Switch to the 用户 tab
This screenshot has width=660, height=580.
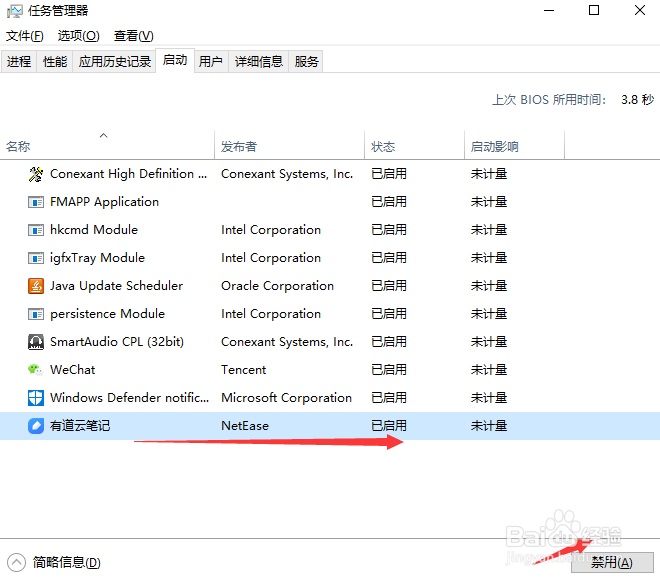[211, 62]
